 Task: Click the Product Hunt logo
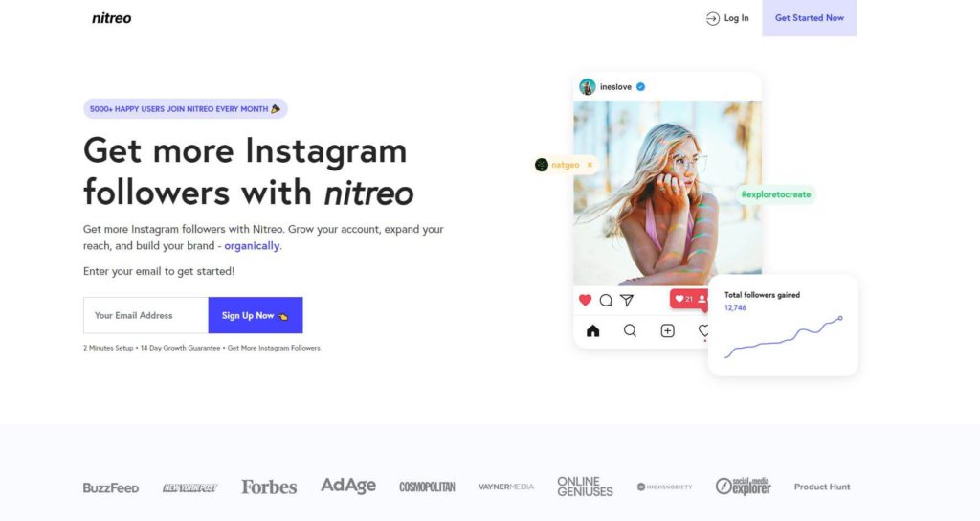point(822,487)
